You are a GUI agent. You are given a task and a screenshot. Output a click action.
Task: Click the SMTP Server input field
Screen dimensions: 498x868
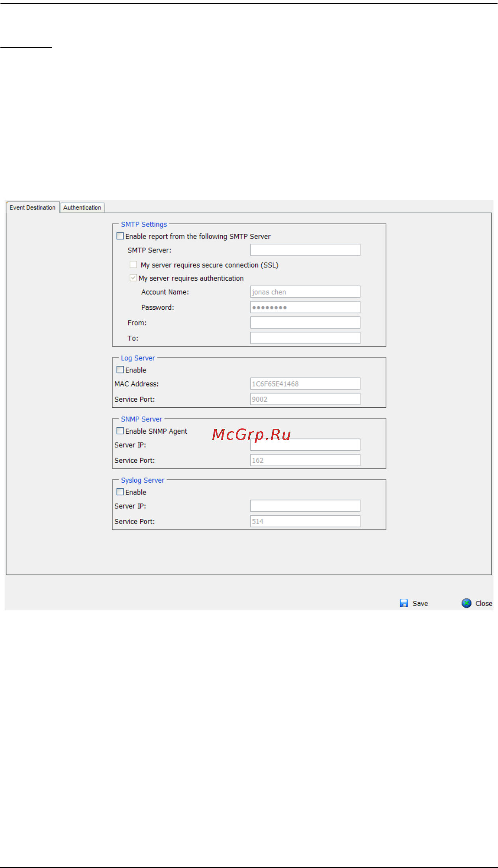pyautogui.click(x=305, y=250)
